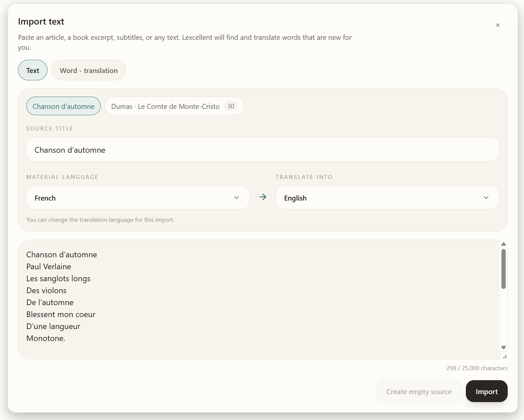Click inside the poem text area
This screenshot has width=524, height=420.
click(259, 299)
